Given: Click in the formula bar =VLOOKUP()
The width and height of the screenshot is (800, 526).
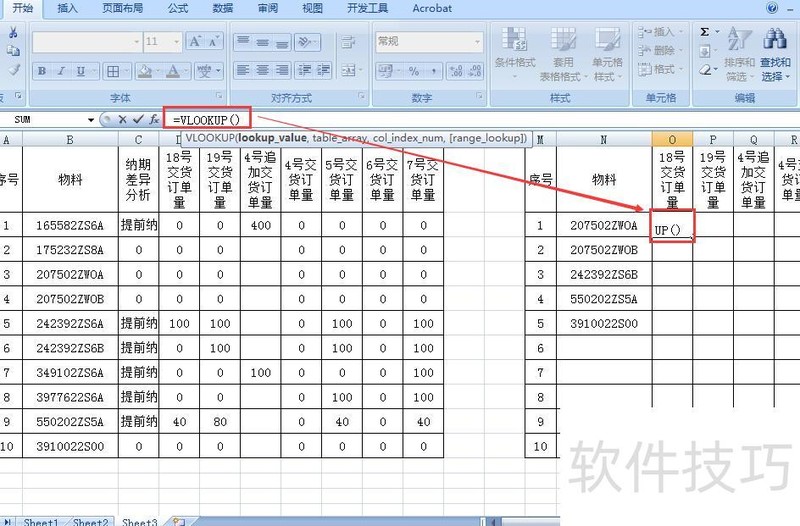Looking at the screenshot, I should click(x=207, y=120).
